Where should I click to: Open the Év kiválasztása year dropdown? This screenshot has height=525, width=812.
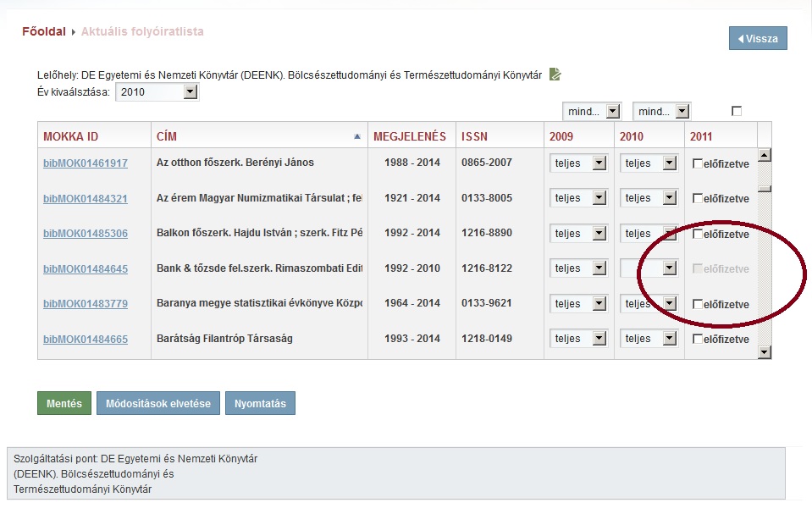pos(157,92)
